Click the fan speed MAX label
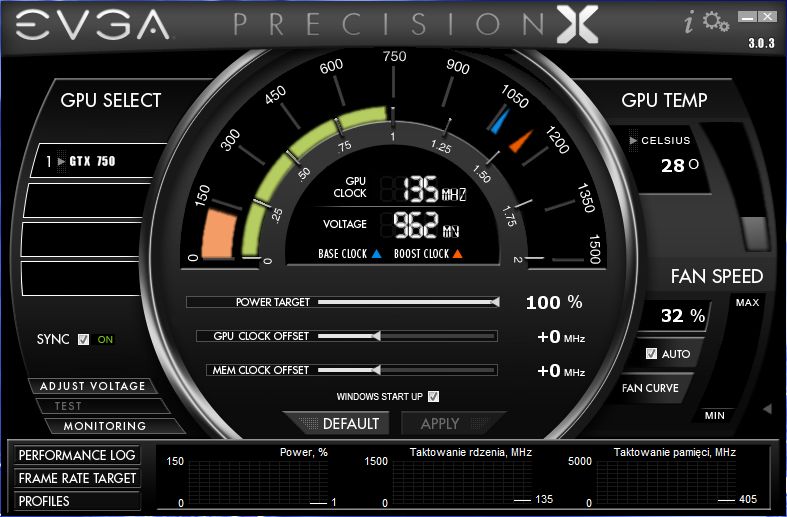 tap(747, 302)
